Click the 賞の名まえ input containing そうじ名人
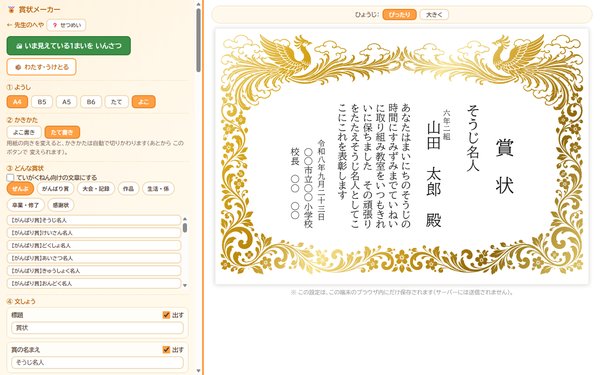The width and height of the screenshot is (600, 375). [x=98, y=362]
